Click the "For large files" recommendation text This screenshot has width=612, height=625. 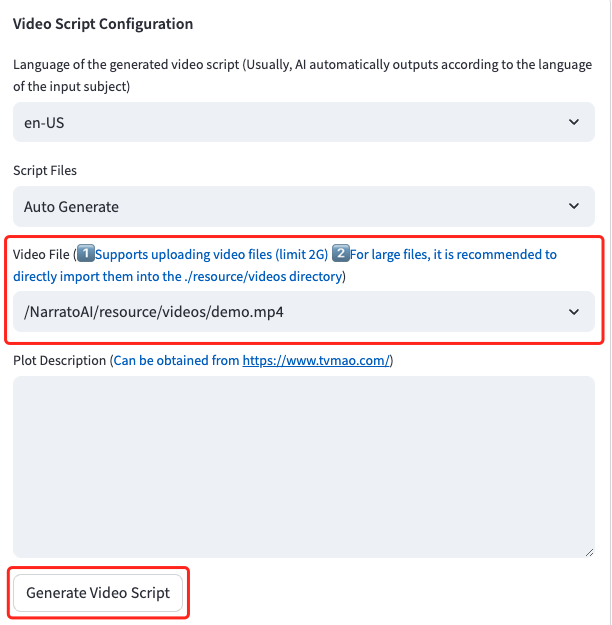(x=452, y=255)
